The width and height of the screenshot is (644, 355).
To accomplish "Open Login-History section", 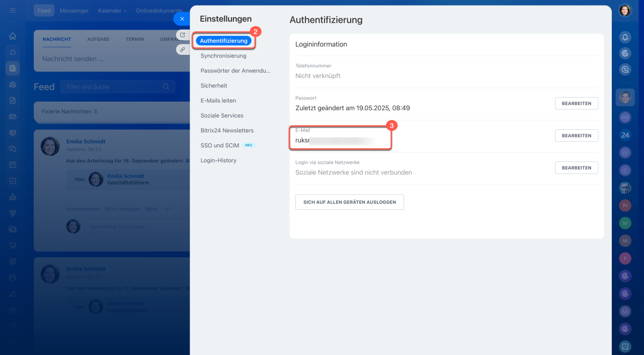I will tap(218, 160).
